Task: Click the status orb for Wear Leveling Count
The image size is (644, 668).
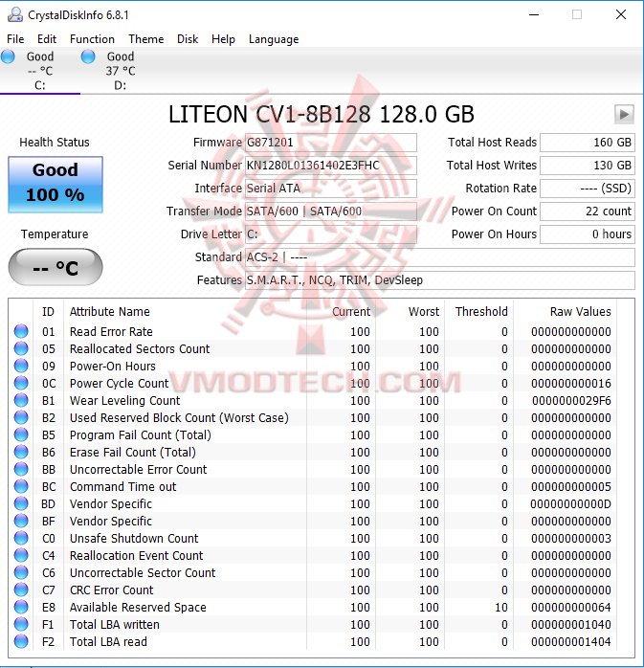Action: point(21,400)
